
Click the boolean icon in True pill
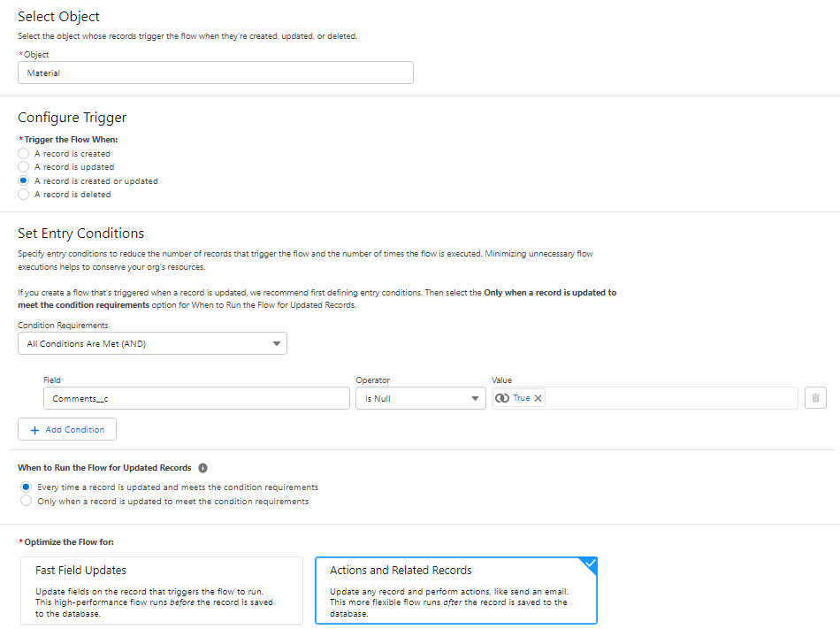click(x=502, y=398)
